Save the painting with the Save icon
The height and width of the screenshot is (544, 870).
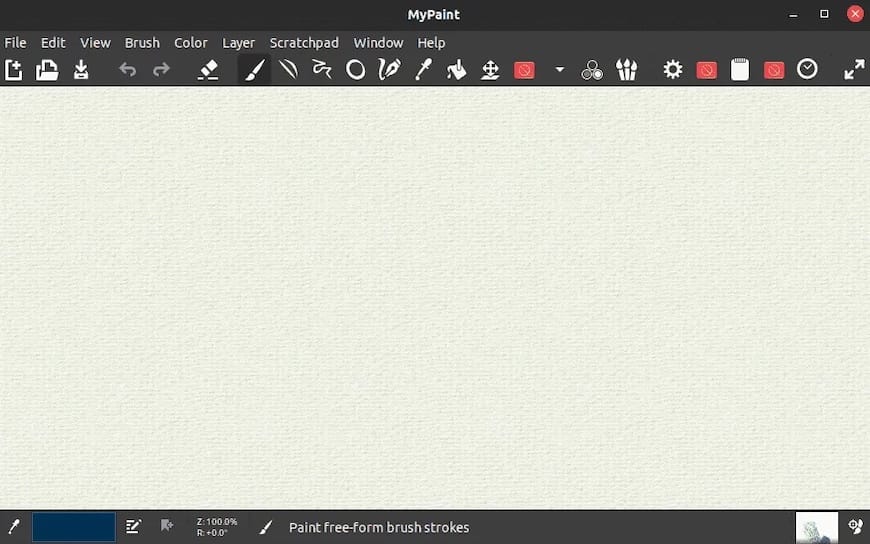click(x=81, y=70)
